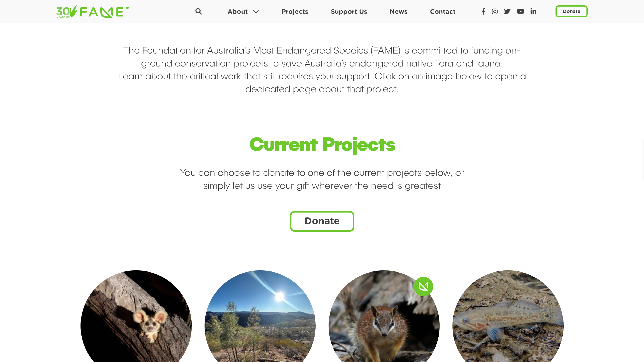Open the LinkedIn icon link
The image size is (644, 362).
point(533,12)
